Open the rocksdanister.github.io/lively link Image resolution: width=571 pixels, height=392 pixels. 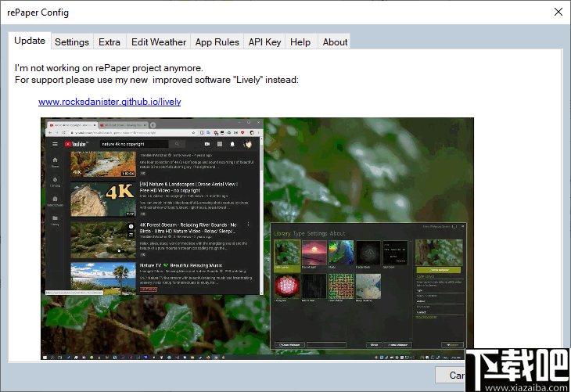tap(110, 102)
